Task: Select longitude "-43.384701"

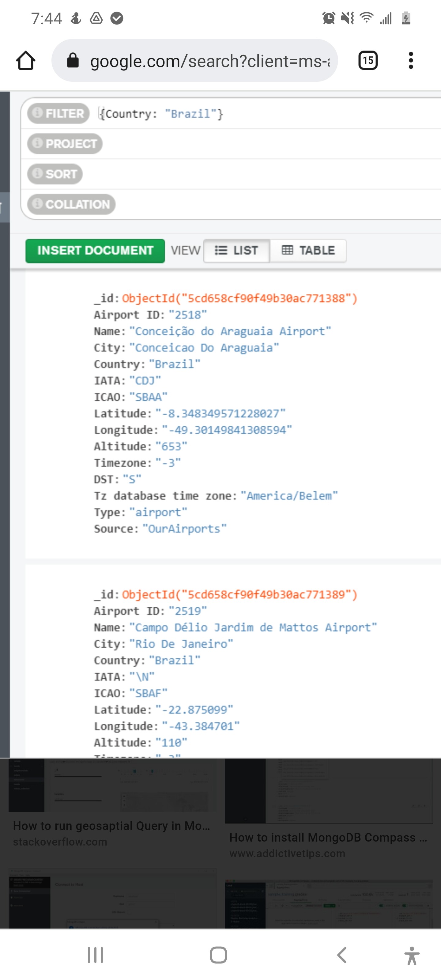Action: point(201,726)
